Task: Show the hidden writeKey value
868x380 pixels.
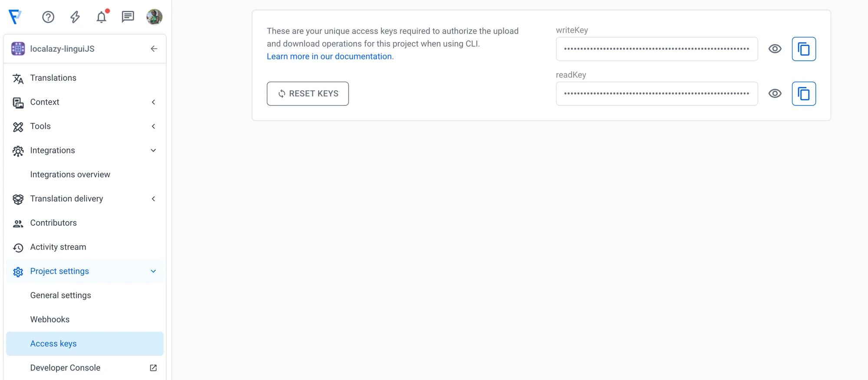Action: (x=775, y=49)
